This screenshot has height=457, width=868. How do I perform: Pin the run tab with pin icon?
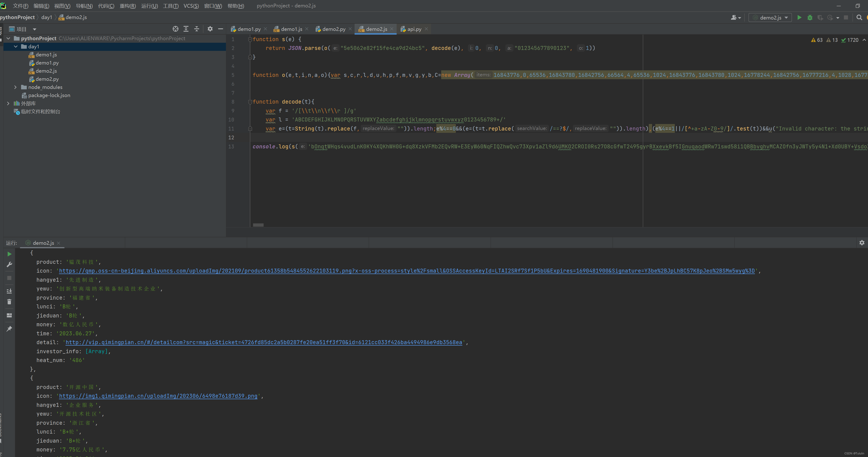click(10, 329)
